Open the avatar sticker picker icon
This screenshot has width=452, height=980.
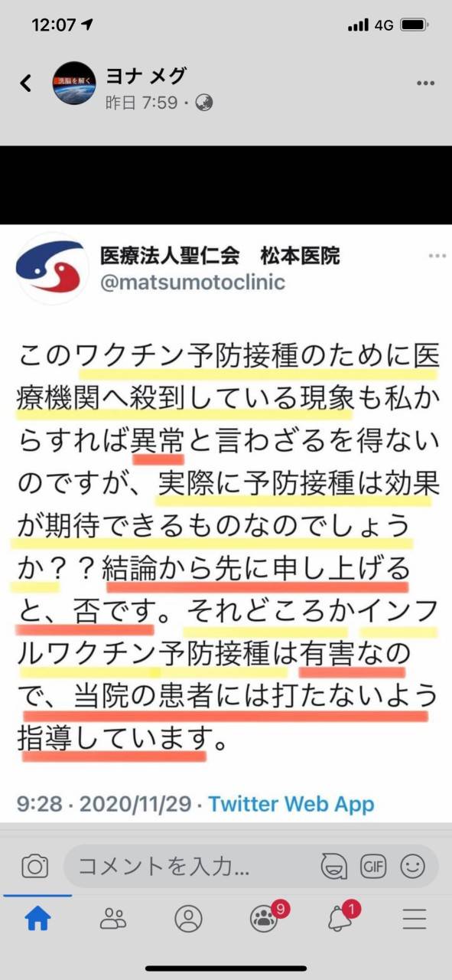(x=334, y=867)
